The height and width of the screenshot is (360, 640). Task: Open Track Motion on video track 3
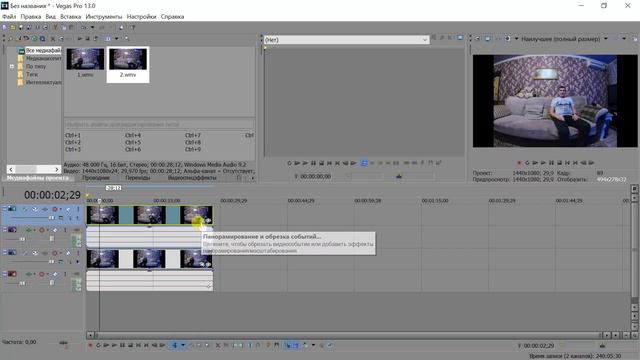(35, 253)
